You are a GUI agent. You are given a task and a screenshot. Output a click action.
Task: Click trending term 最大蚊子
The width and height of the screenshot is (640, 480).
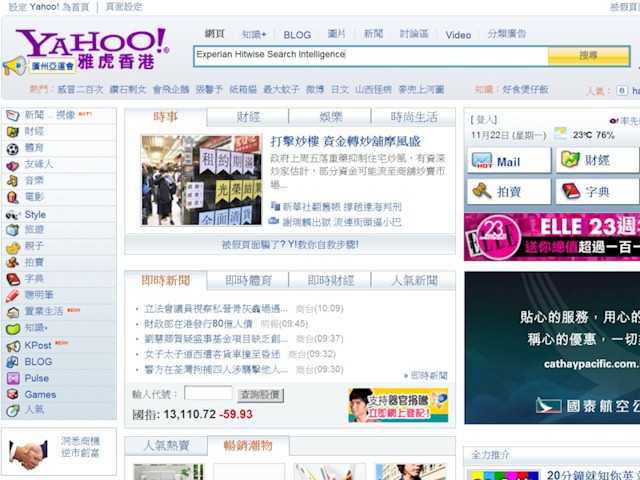(x=281, y=89)
